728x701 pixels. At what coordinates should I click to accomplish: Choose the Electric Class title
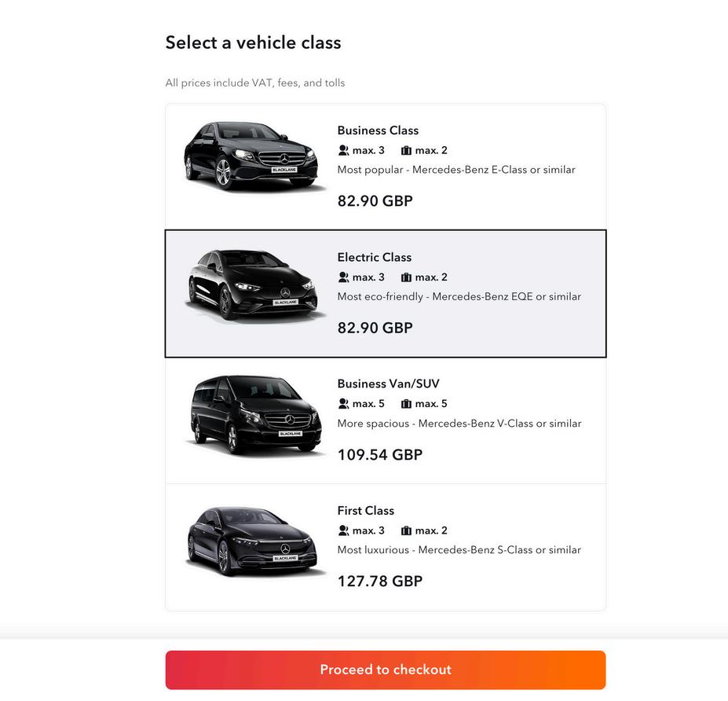pyautogui.click(x=375, y=257)
